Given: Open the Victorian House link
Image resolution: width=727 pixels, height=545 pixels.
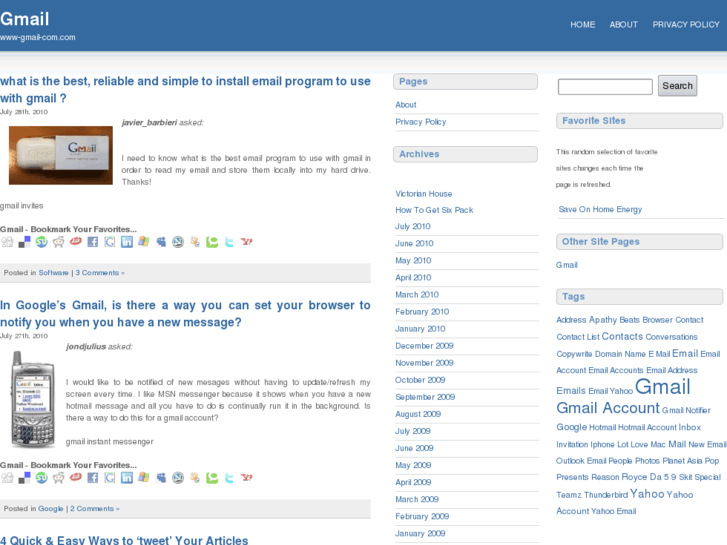Looking at the screenshot, I should [423, 194].
